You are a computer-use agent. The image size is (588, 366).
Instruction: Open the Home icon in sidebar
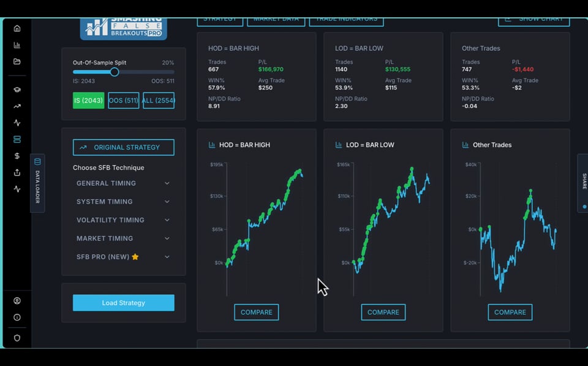(x=17, y=29)
